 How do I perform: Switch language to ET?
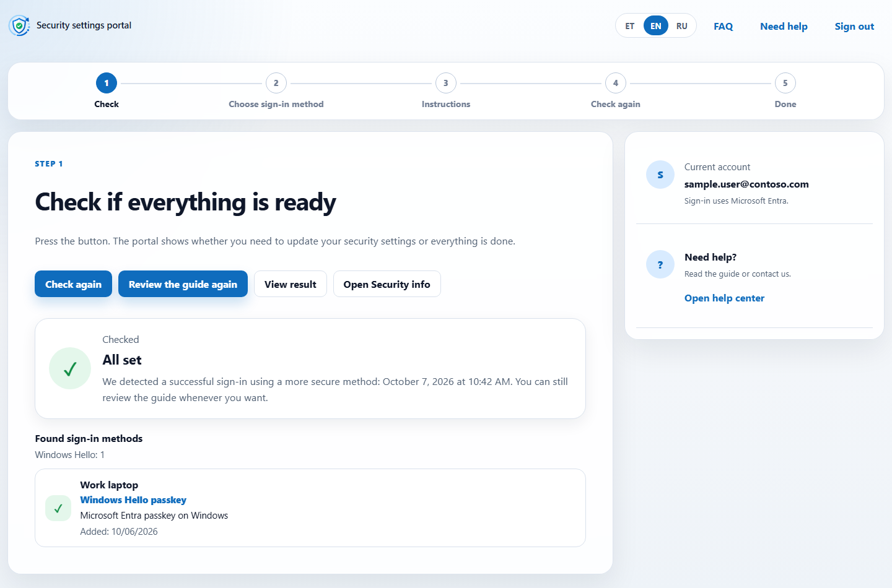pyautogui.click(x=630, y=26)
